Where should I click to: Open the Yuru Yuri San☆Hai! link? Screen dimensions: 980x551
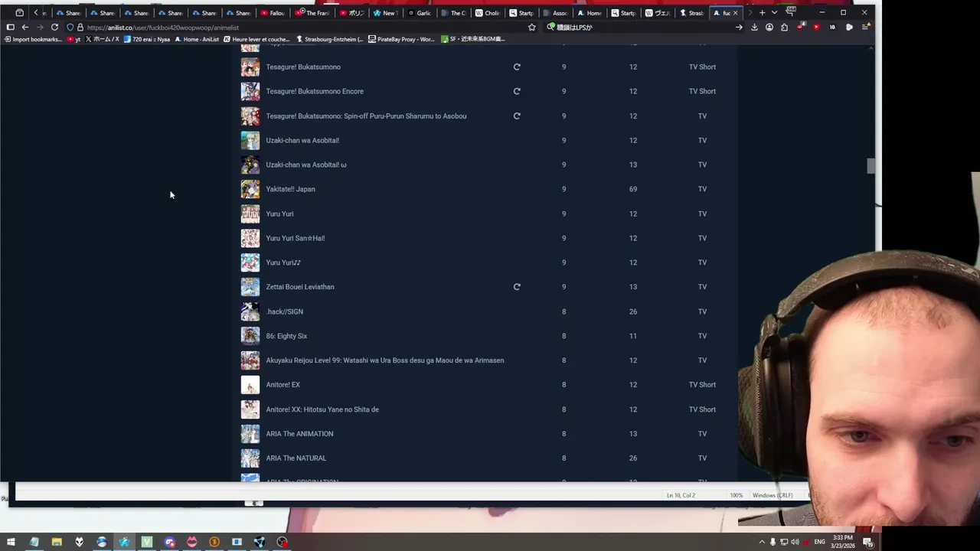[x=296, y=238]
